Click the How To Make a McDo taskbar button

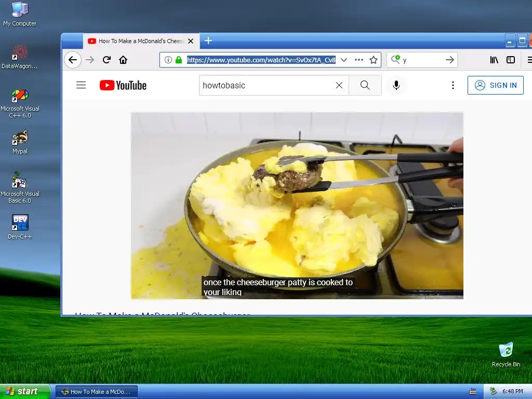coord(96,392)
